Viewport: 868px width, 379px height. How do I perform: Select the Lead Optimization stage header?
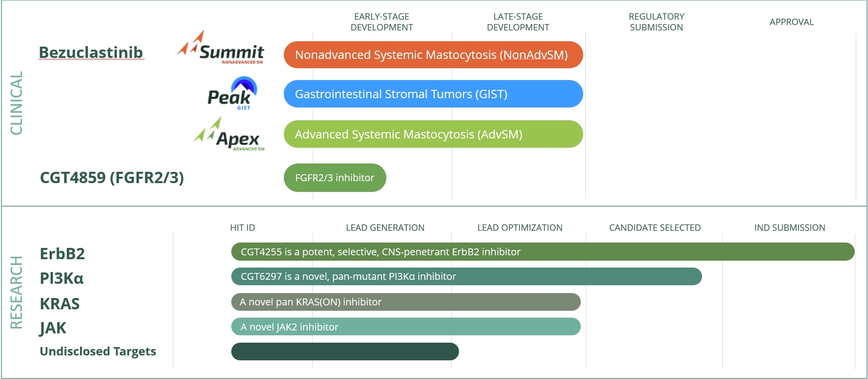(520, 228)
